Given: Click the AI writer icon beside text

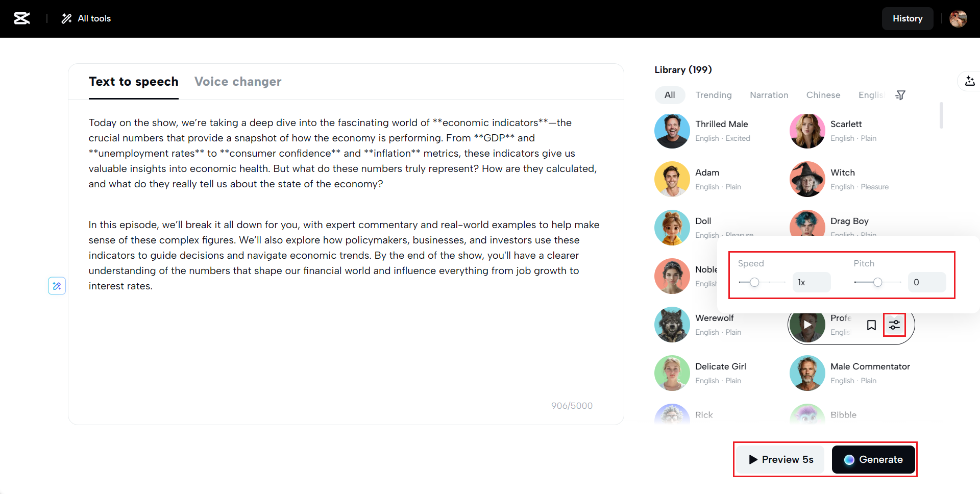Looking at the screenshot, I should tap(57, 286).
